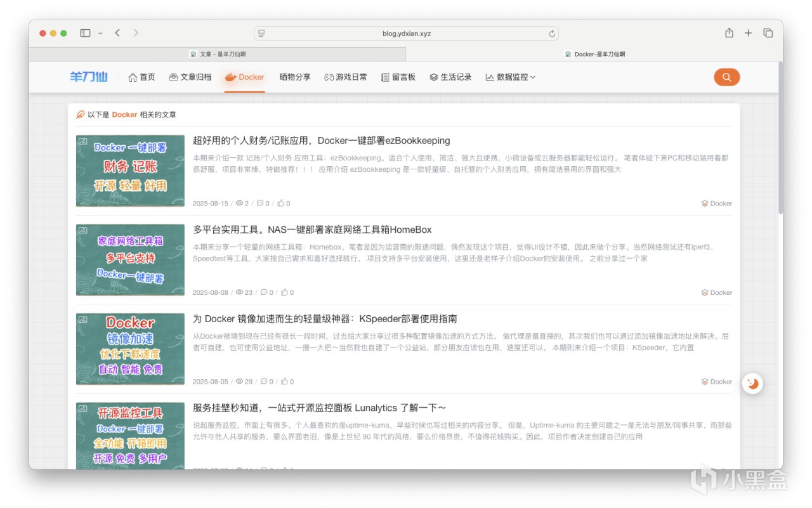Click the KSpeeder article summary text
Screen dimensions: 812x508
461,341
